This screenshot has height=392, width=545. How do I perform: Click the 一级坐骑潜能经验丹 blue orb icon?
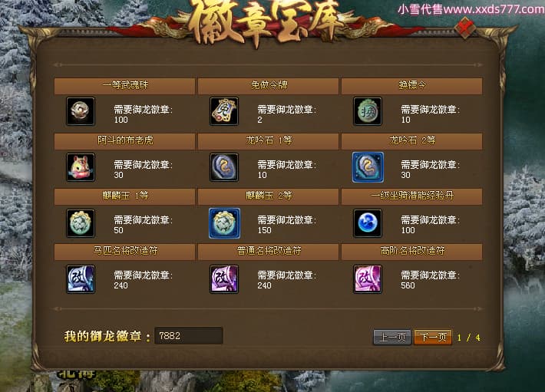tap(368, 223)
